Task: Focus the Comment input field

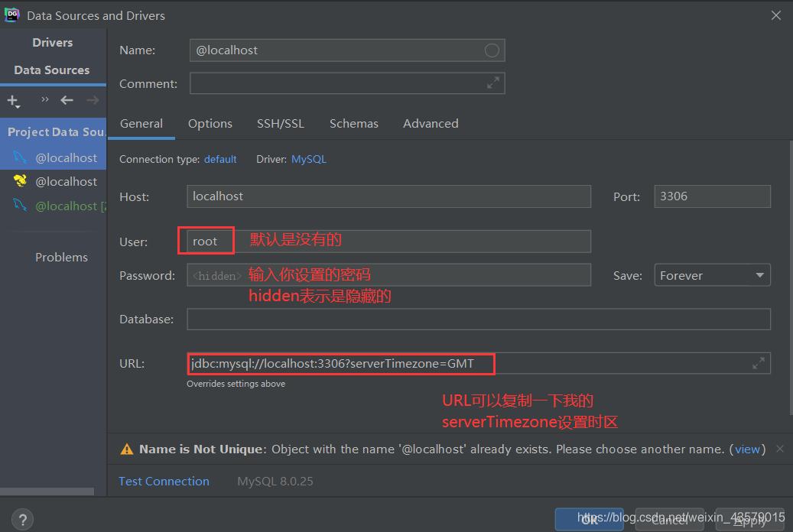Action: pos(347,83)
